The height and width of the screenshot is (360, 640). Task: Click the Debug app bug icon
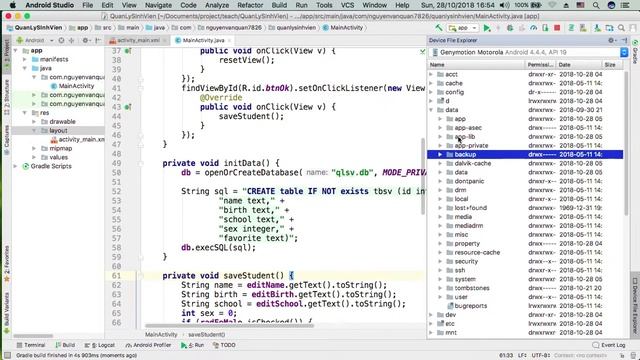510,28
